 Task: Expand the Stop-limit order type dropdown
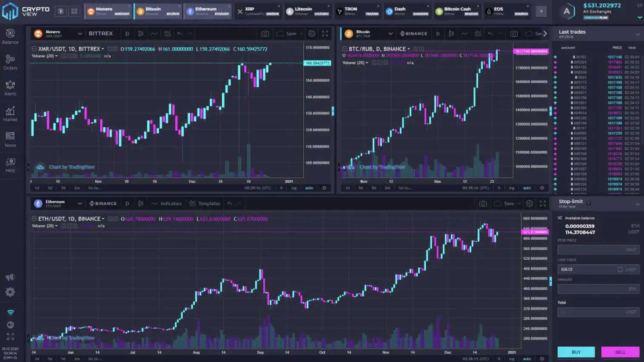[x=638, y=204]
